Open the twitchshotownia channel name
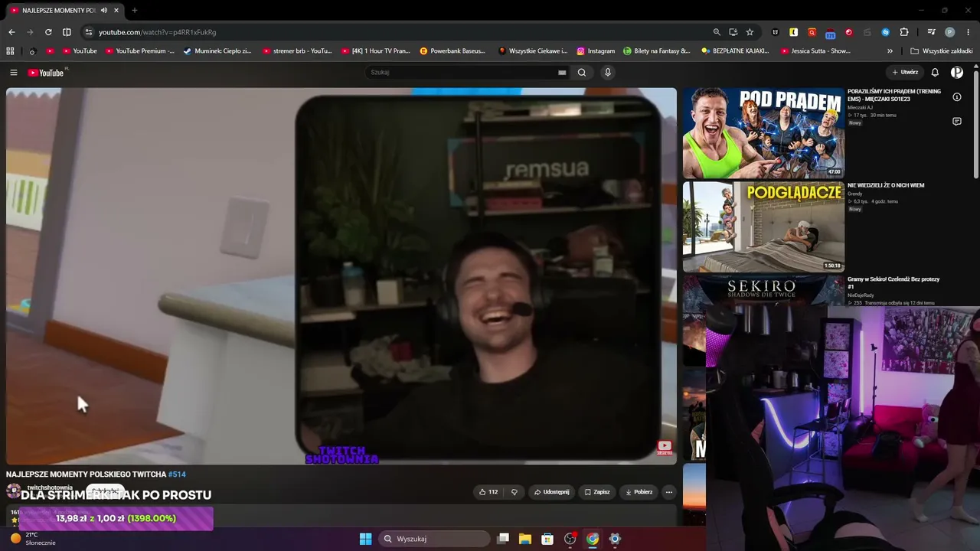 click(50, 487)
